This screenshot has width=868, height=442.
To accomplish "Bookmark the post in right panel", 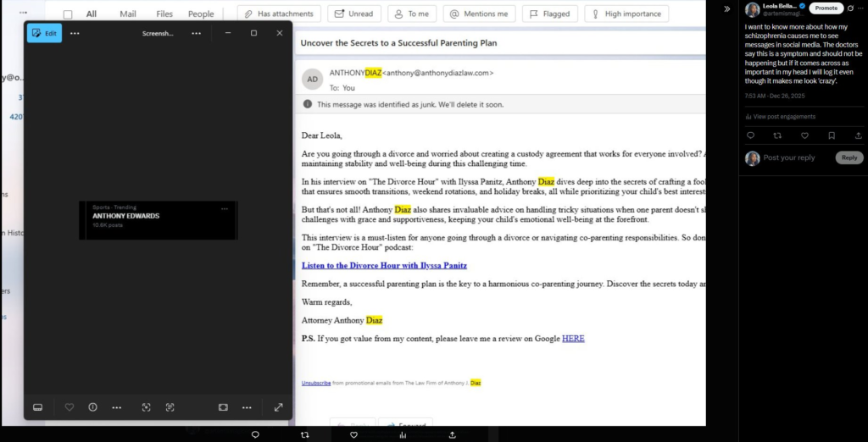I will [832, 135].
